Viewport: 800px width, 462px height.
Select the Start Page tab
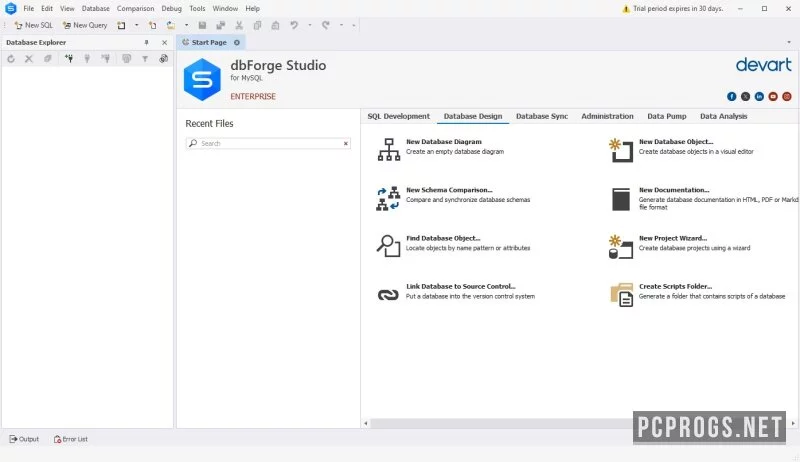pyautogui.click(x=209, y=42)
